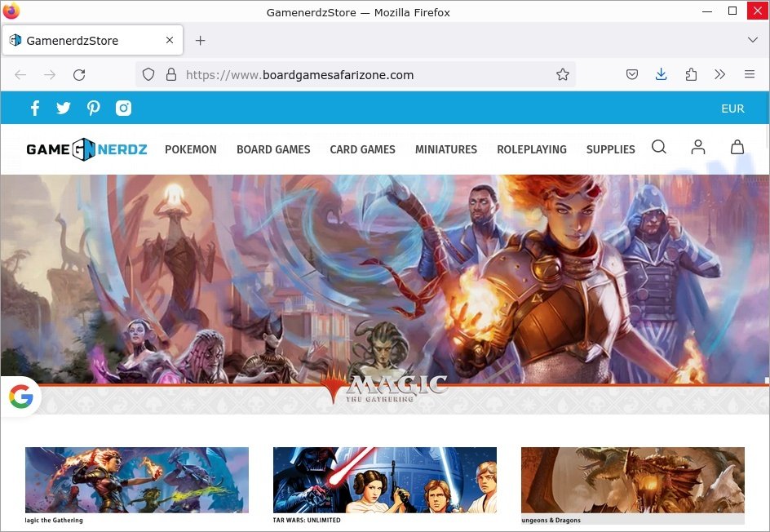This screenshot has width=770, height=532.
Task: Open the shopping bag cart
Action: point(737,147)
